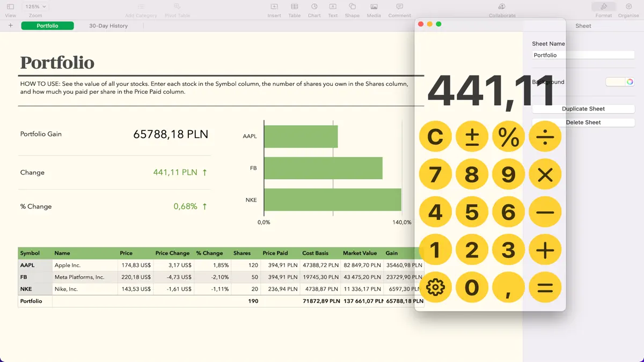Open the 125% zoom dropdown

[x=35, y=6]
